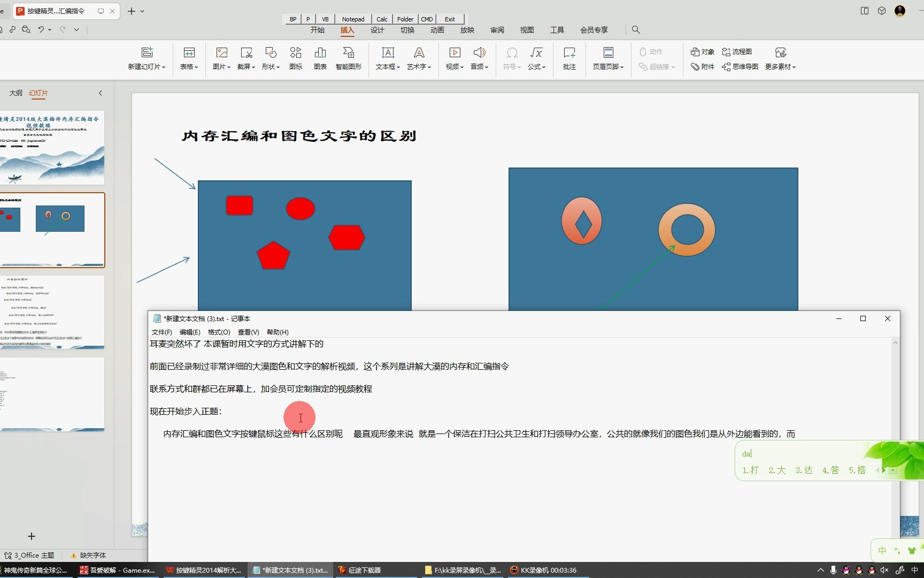Add a comment with 批注 icon

coord(569,52)
